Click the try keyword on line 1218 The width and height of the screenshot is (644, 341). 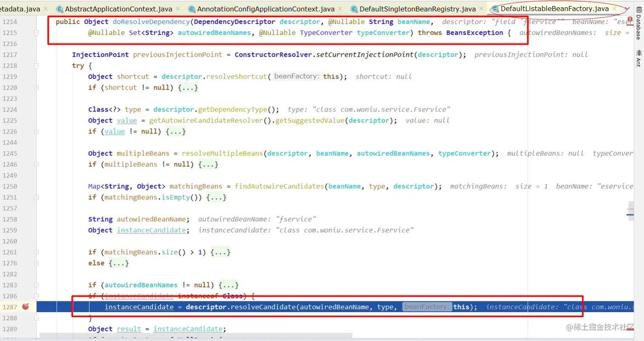click(78, 66)
